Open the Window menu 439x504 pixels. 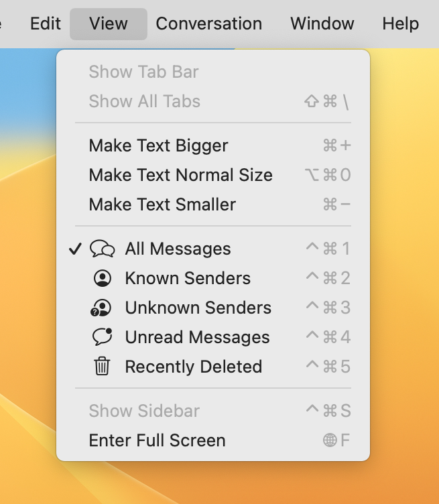point(322,23)
